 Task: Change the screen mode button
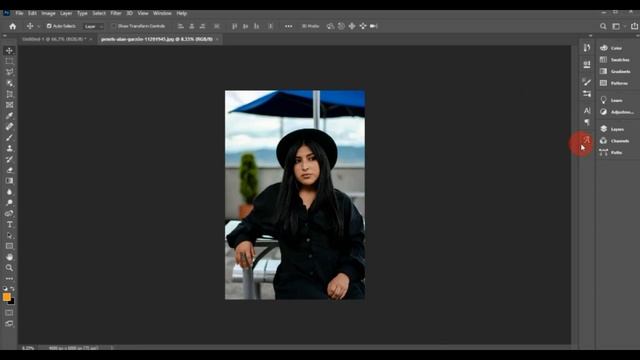[9, 324]
